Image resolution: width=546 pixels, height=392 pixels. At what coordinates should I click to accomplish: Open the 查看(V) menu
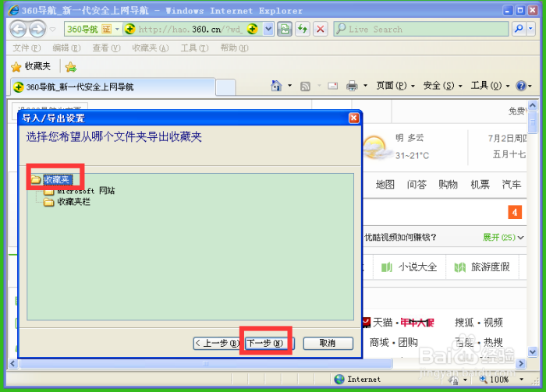point(106,48)
